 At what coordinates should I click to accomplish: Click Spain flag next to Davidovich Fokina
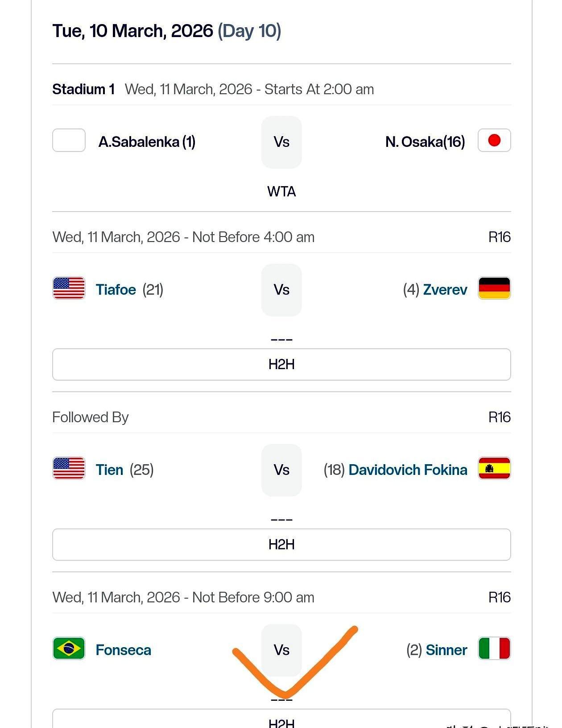(x=494, y=469)
